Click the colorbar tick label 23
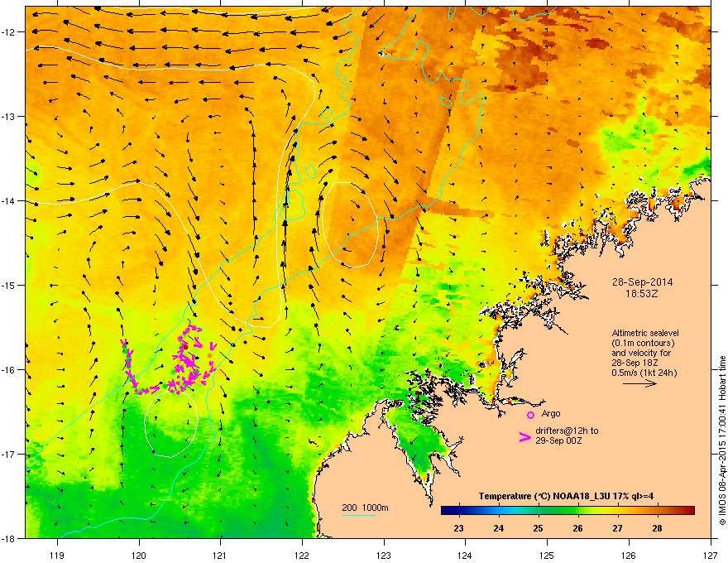 [x=458, y=528]
